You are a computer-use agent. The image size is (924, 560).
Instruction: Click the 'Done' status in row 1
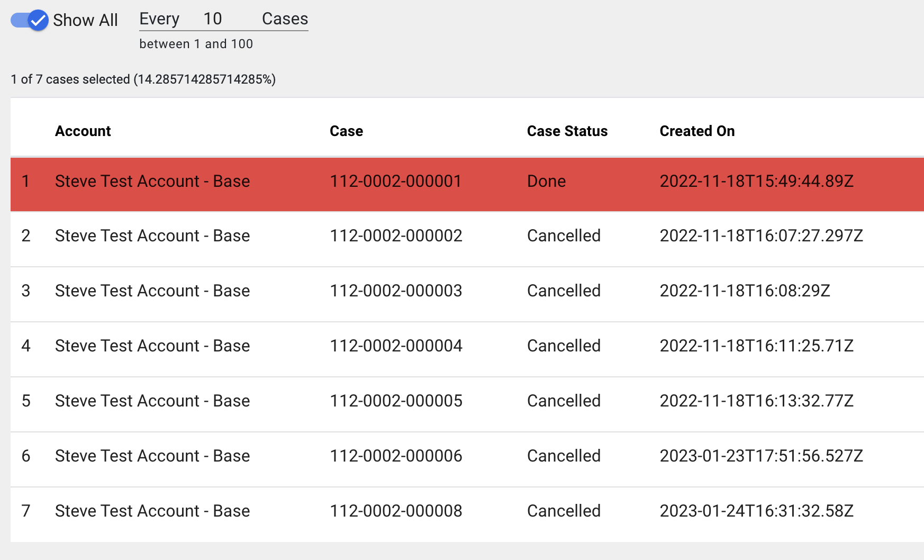(x=546, y=182)
